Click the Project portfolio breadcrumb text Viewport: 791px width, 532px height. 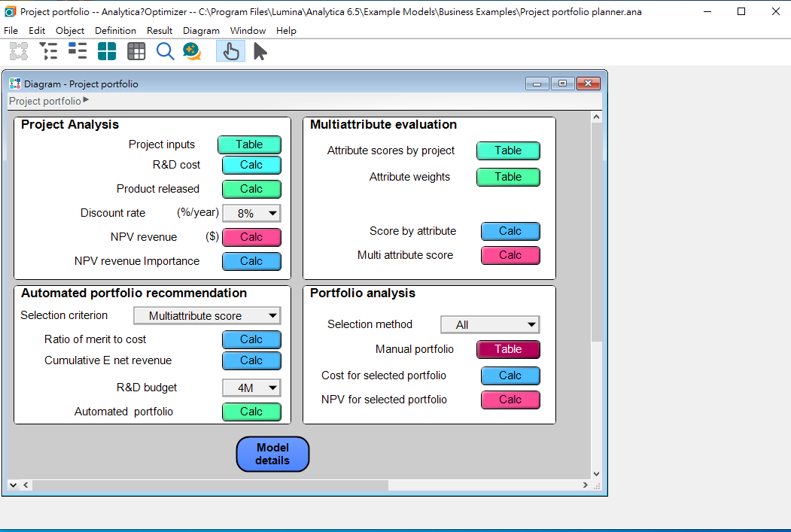[x=45, y=101]
